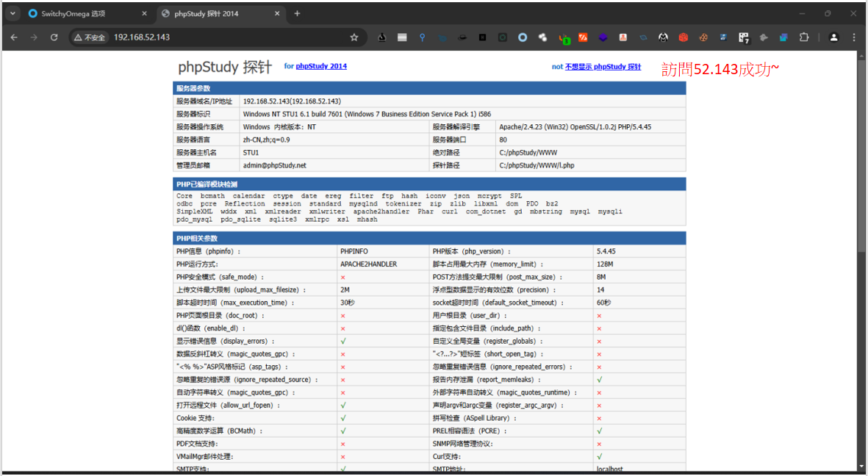
Task: Select the C:/phpStudy/WWW/l.php path text
Action: point(537,165)
